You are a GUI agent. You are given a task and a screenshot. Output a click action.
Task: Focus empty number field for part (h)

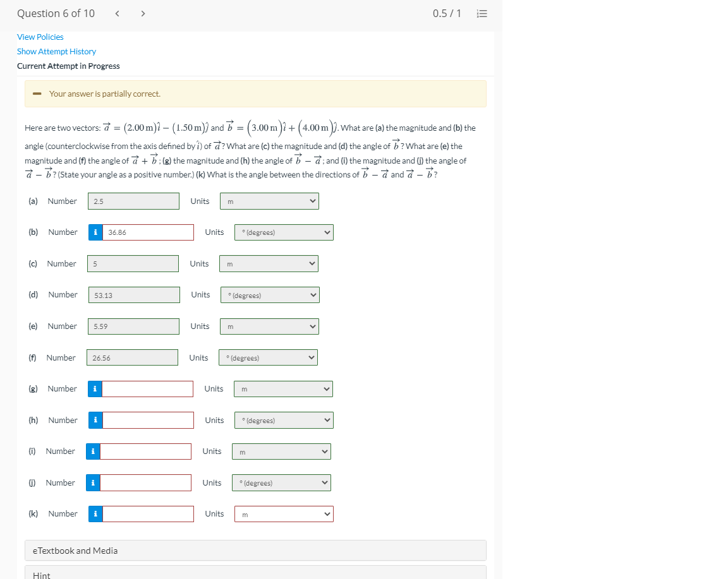point(148,421)
